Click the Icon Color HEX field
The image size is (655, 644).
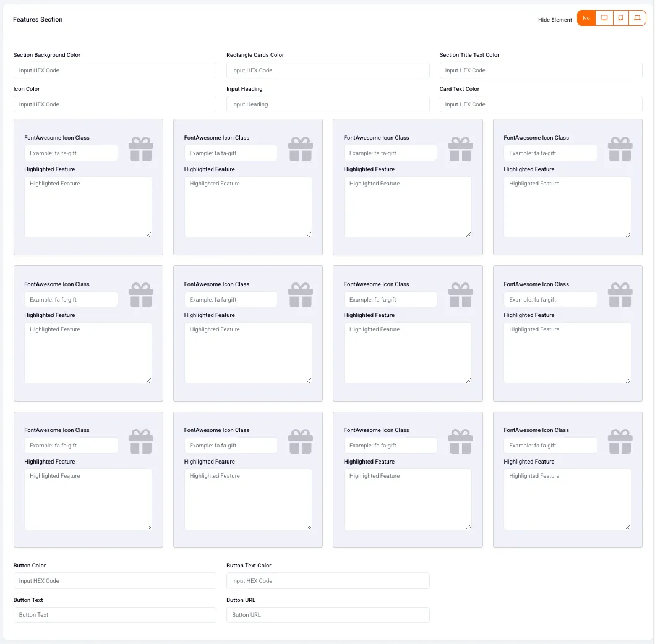pyautogui.click(x=115, y=104)
